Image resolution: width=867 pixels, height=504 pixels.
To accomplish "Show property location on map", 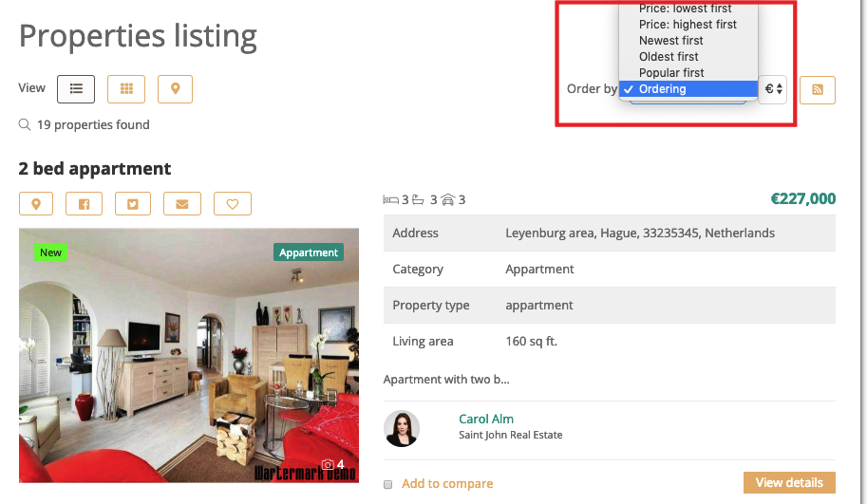I will (36, 203).
